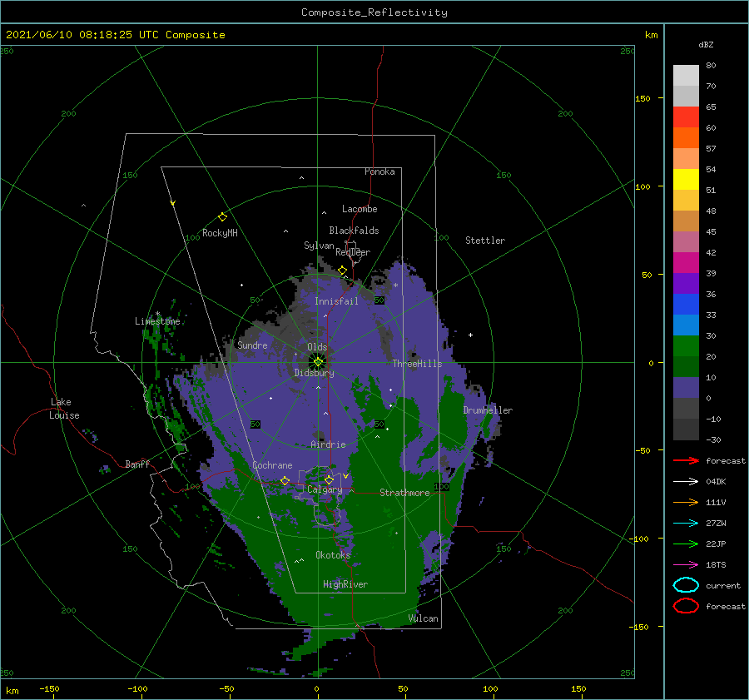The width and height of the screenshot is (749, 700).
Task: Click the Cochrane town label
Action: [272, 465]
